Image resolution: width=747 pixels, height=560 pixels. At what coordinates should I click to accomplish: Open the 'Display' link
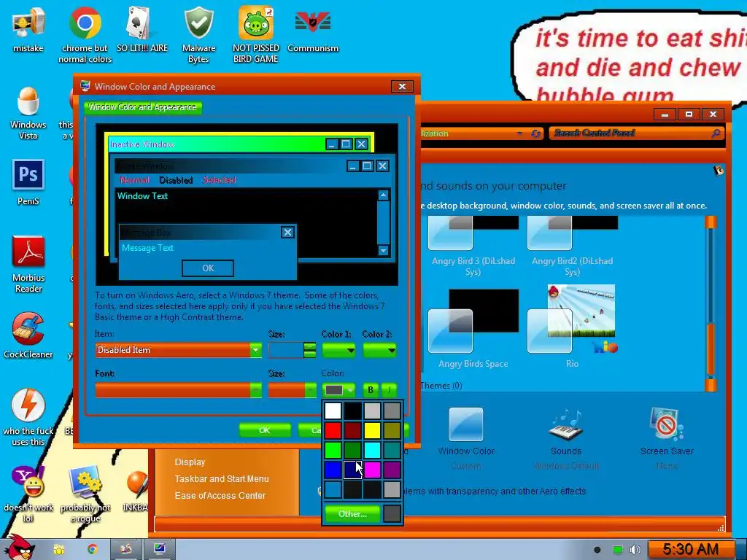pos(190,462)
